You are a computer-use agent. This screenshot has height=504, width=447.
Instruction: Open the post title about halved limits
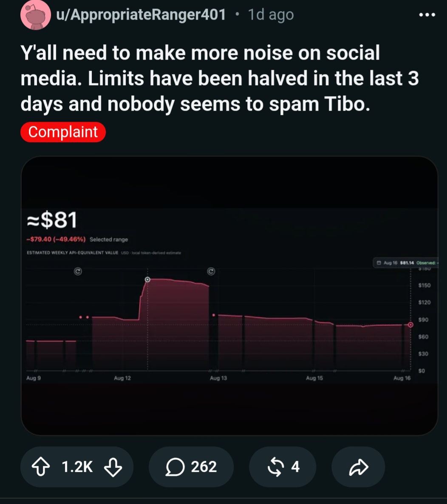pyautogui.click(x=219, y=78)
